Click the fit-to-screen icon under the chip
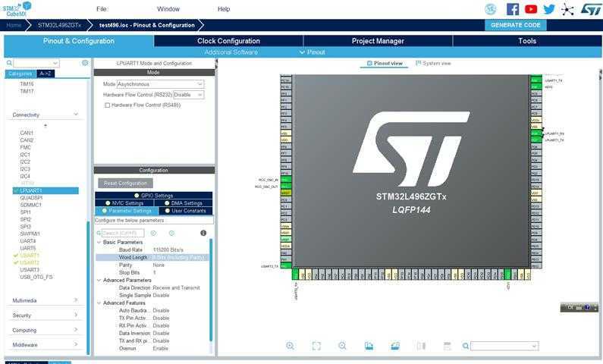The width and height of the screenshot is (603, 364). click(x=316, y=346)
